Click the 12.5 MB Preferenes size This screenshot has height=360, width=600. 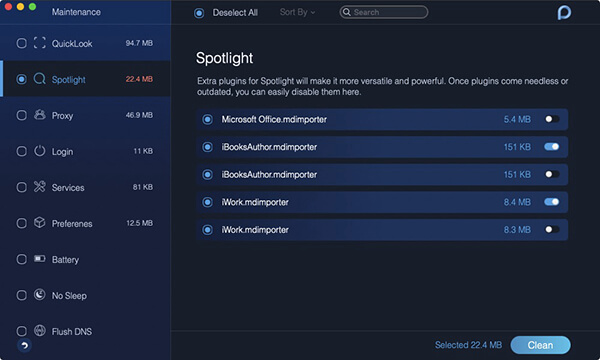tap(140, 223)
